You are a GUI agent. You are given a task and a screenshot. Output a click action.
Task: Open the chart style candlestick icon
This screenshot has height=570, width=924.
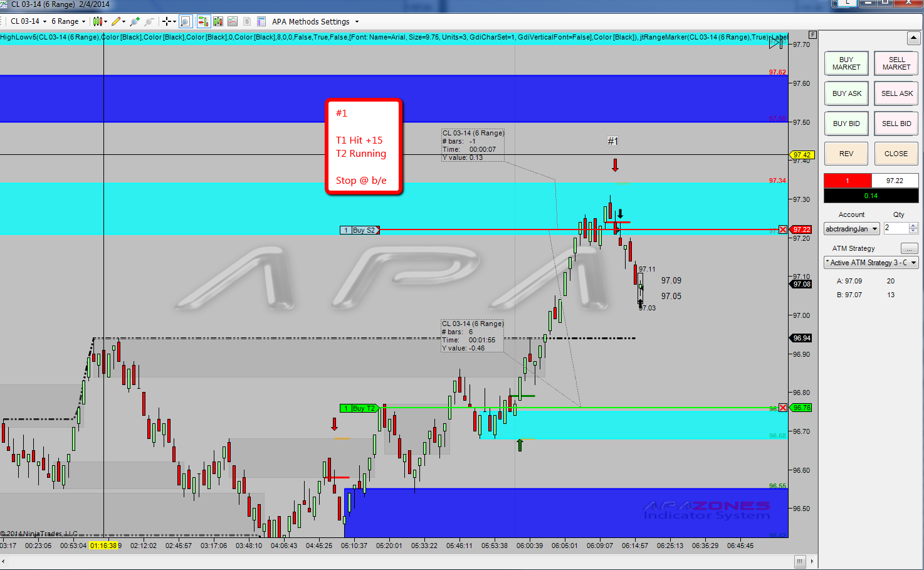(97, 21)
